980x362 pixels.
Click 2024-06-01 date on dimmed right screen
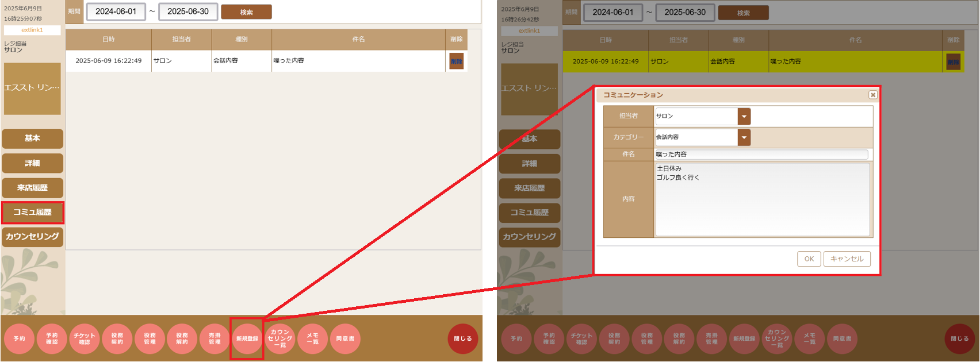[x=613, y=12]
